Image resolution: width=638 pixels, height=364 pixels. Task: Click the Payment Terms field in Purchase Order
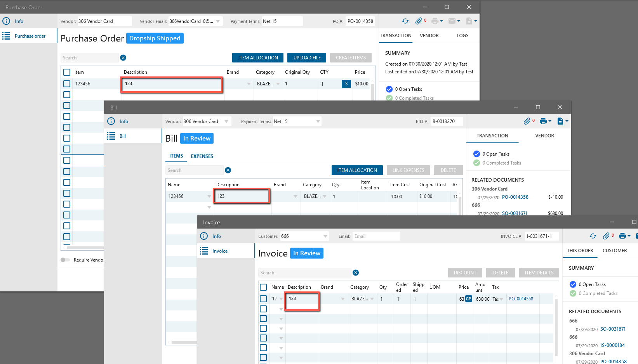click(x=282, y=21)
